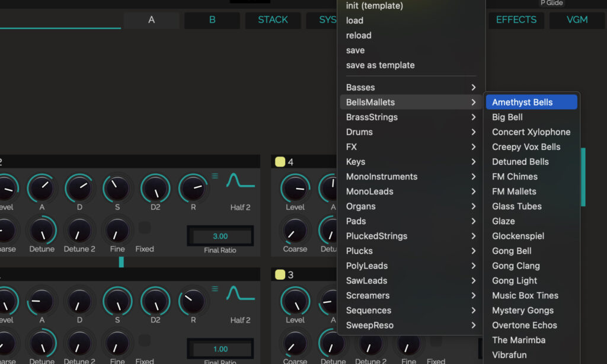Click the Final Ratio 1.00 value field

coord(221,349)
